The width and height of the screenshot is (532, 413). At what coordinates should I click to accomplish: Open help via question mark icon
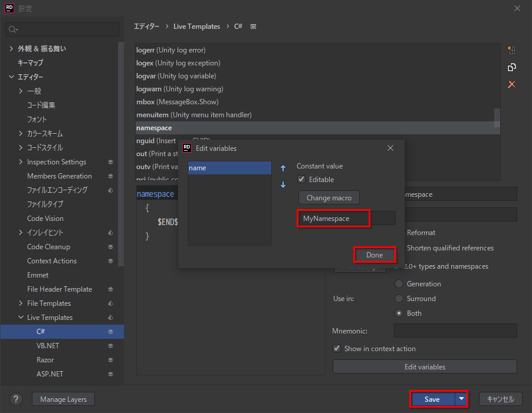pos(15,399)
